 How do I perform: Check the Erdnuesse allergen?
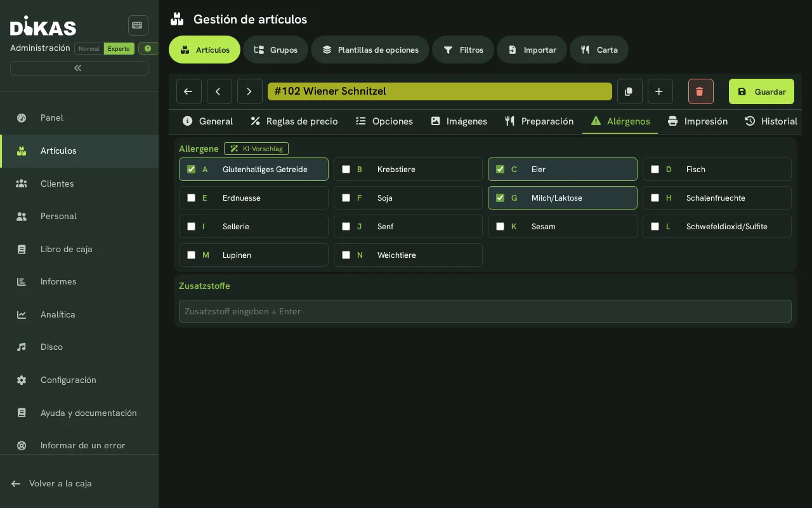[x=191, y=198]
